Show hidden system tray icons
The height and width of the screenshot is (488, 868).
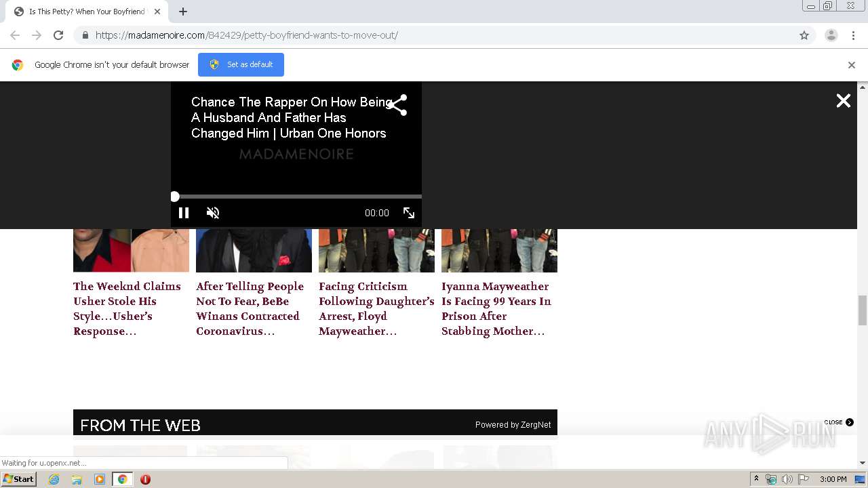(x=756, y=479)
